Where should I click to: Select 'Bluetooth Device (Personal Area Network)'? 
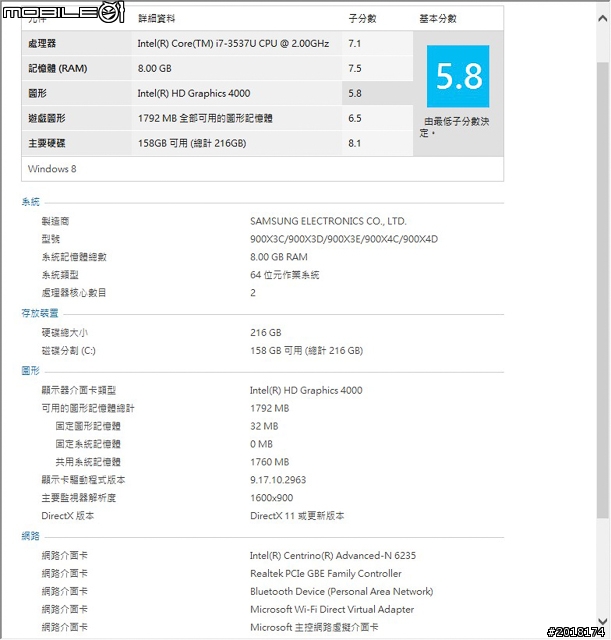(342, 592)
